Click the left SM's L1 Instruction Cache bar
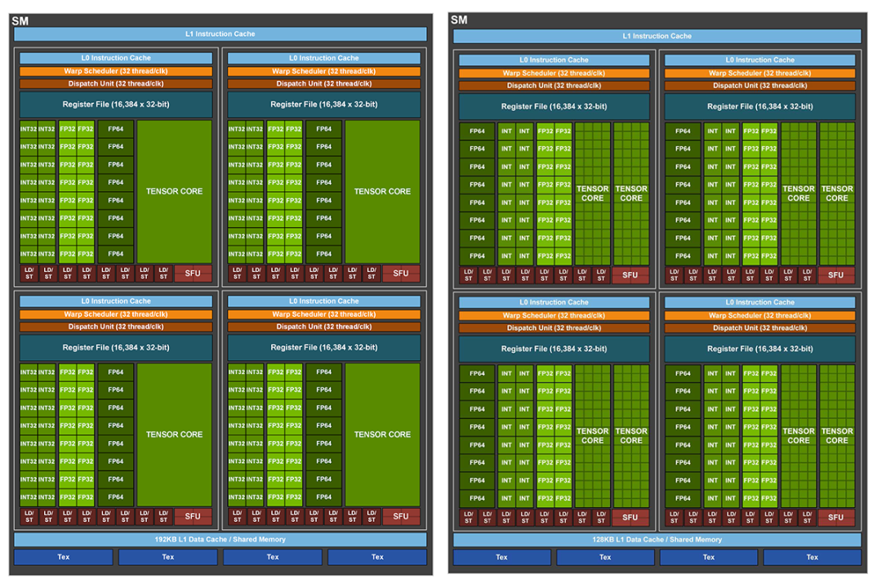This screenshot has width=882, height=588. tap(220, 33)
